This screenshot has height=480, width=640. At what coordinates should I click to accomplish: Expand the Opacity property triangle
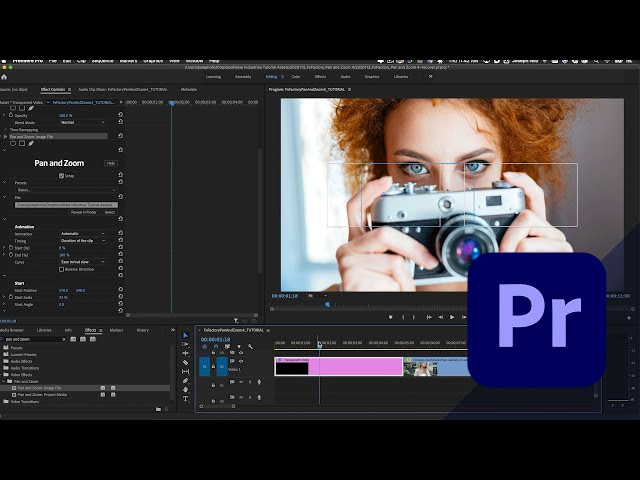(x=4, y=115)
